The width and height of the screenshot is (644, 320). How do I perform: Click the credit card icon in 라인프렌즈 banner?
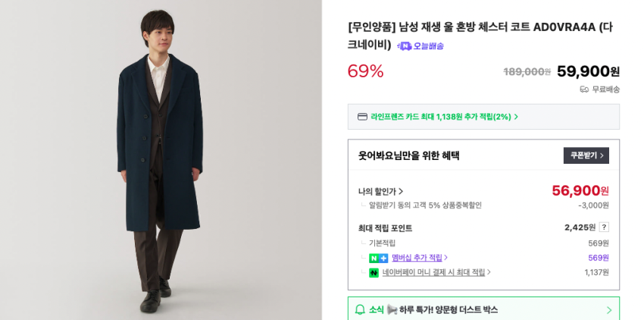coord(362,117)
